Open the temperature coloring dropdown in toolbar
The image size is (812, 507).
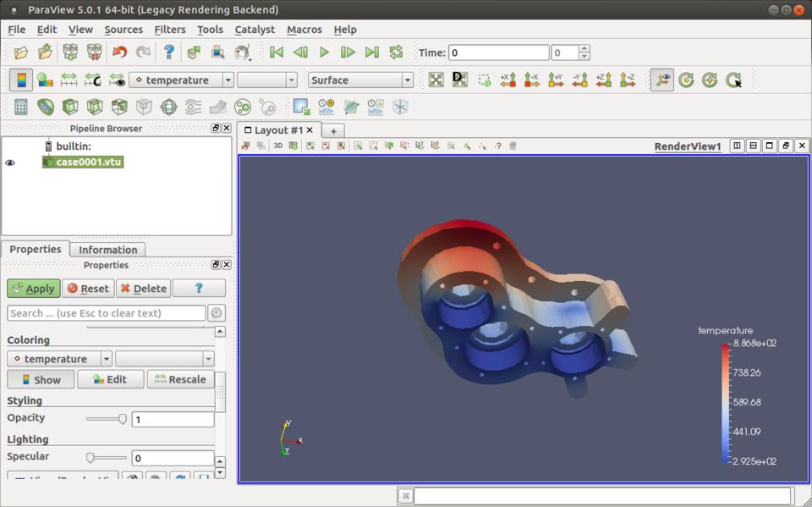click(228, 80)
